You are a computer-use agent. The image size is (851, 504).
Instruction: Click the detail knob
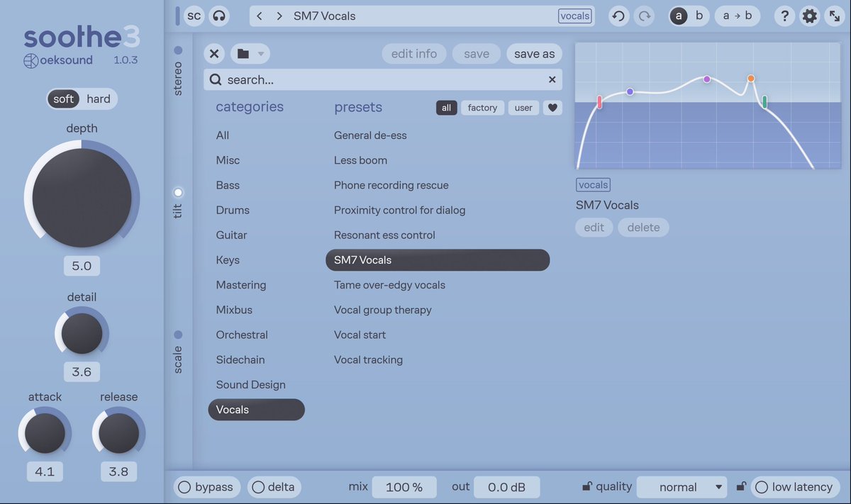[x=82, y=333]
